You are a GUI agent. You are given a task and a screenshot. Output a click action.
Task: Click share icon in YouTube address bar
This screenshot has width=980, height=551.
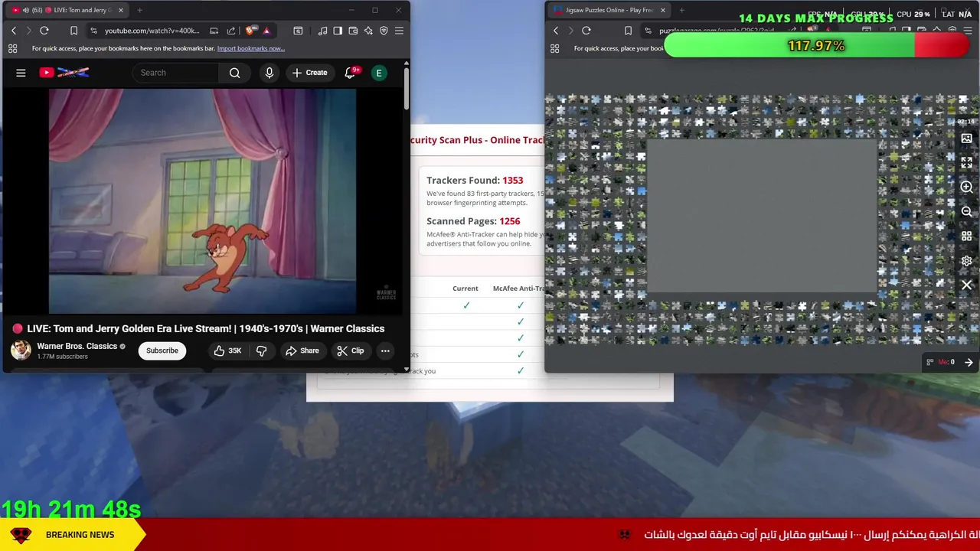230,31
